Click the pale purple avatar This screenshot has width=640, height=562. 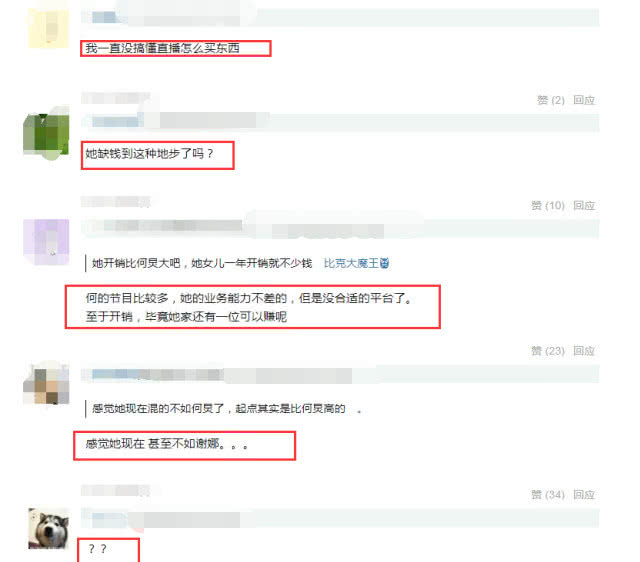pos(46,242)
